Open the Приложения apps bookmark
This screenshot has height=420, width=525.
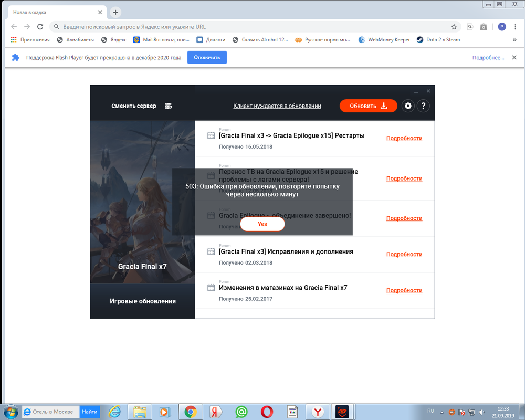(x=30, y=39)
